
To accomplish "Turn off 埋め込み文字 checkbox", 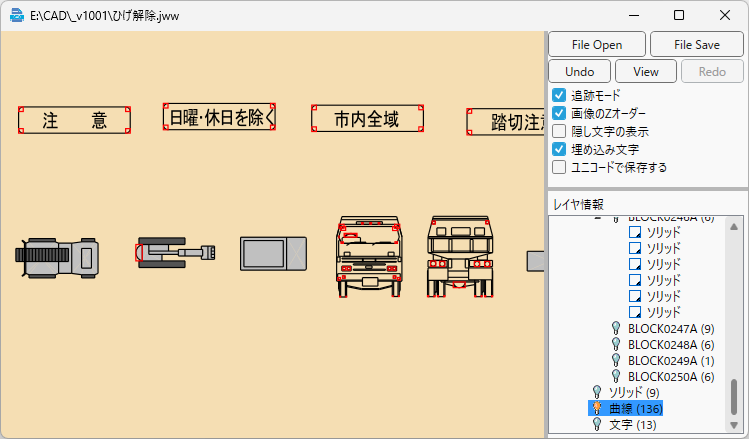I will coord(560,149).
